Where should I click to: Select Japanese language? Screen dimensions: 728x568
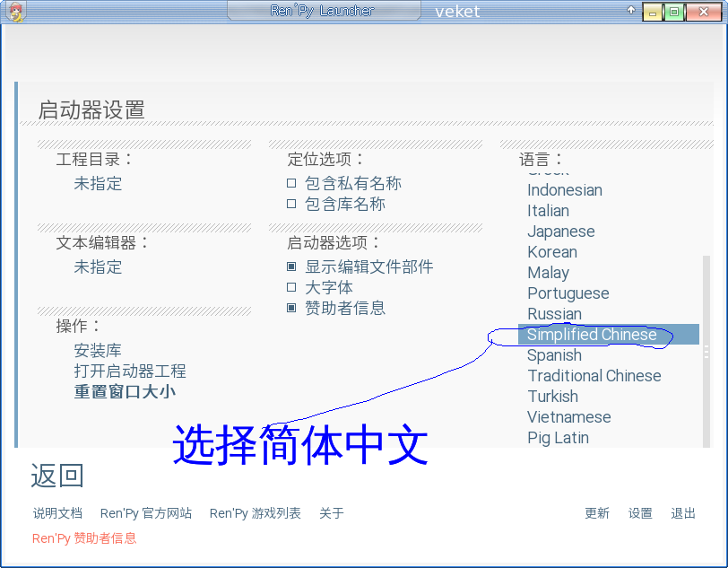(561, 232)
